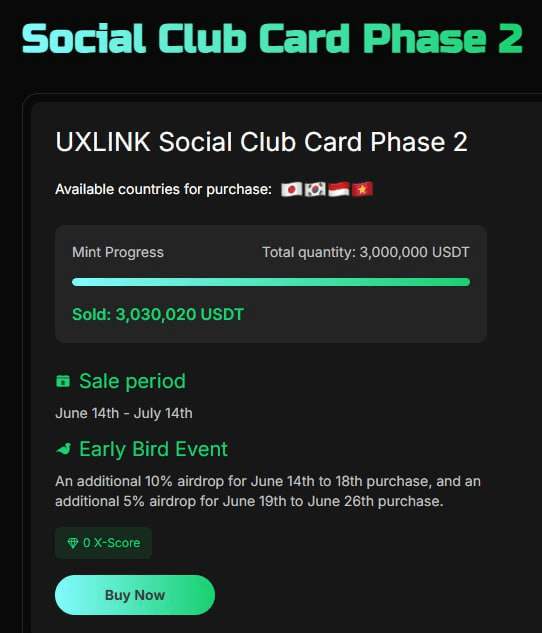
Task: Click the UXLINK Social Club Card Phase 2 heading
Action: click(x=262, y=142)
